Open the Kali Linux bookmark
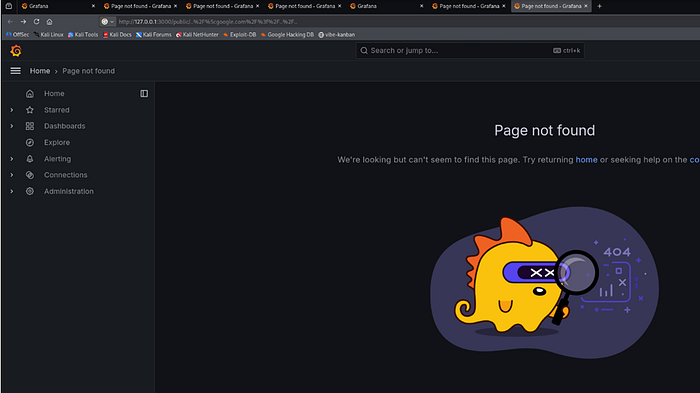Image resolution: width=700 pixels, height=393 pixels. pyautogui.click(x=49, y=34)
